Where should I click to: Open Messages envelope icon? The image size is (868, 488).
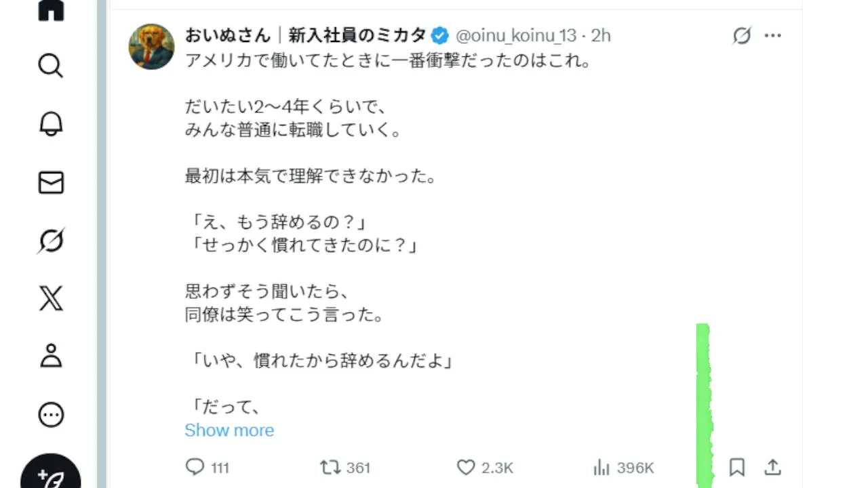tap(51, 183)
